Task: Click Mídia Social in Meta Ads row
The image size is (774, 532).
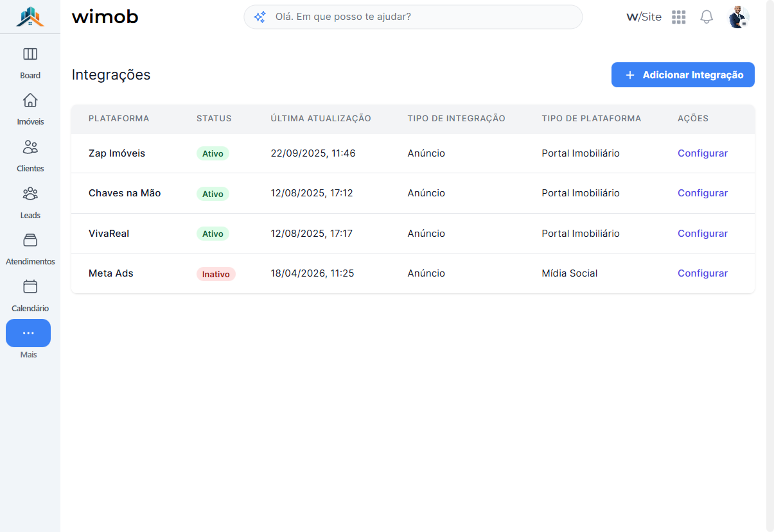Action: 570,273
